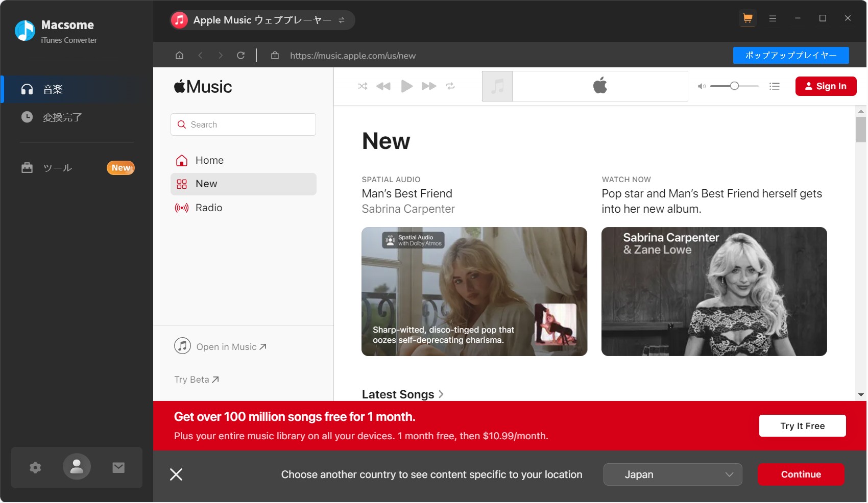Toggle repeat mode
Screen dimensions: 868x503
450,86
